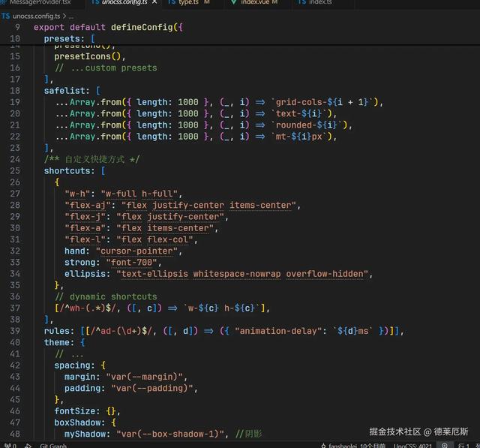Click the "animation-delay" property string

[278, 331]
